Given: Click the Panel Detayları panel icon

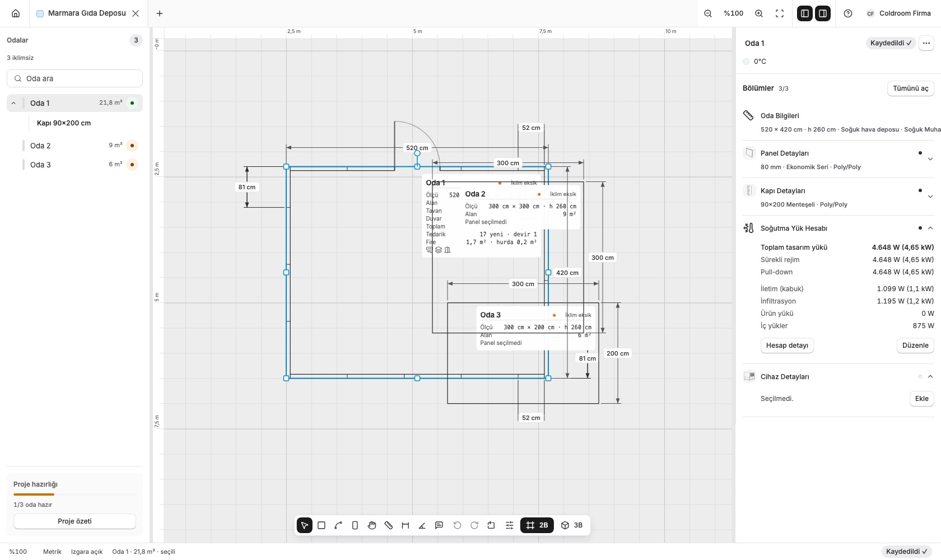Looking at the screenshot, I should (749, 153).
